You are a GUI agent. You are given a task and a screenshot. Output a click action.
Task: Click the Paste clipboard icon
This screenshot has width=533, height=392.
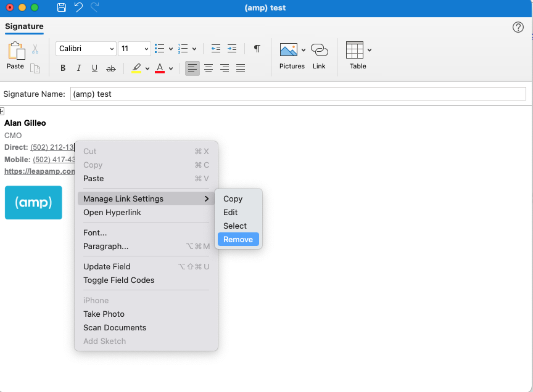16,51
